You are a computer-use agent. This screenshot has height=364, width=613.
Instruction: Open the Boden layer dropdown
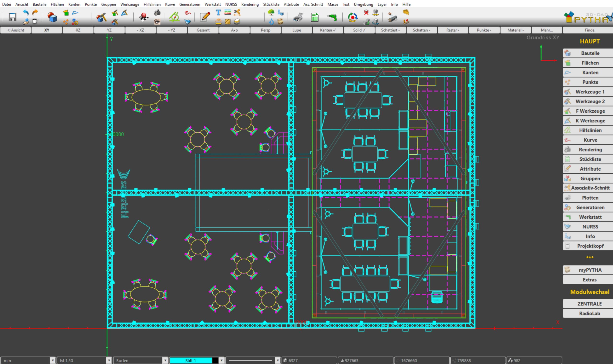165,360
